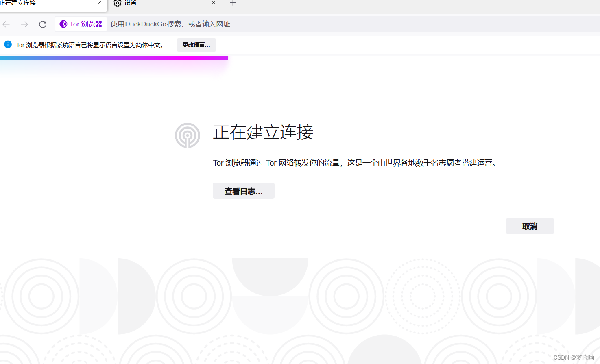This screenshot has height=364, width=600.
Task: Close the 设置 tab
Action: click(x=214, y=3)
